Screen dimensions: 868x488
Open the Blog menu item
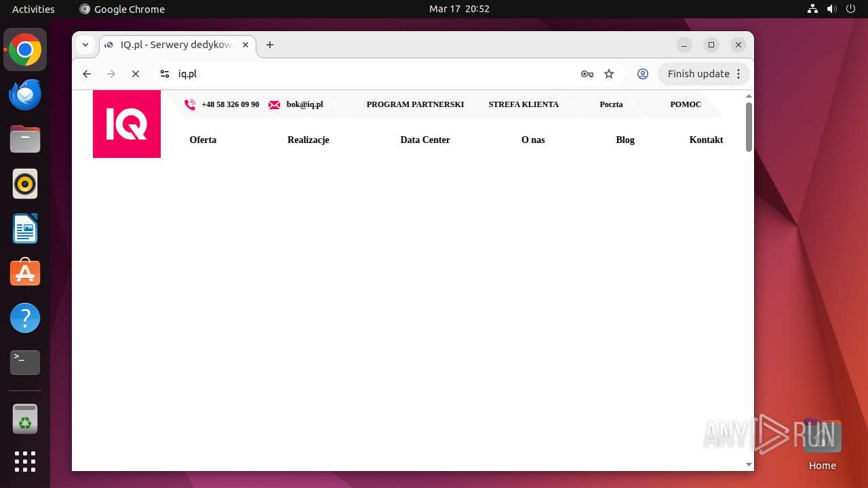[x=625, y=140]
